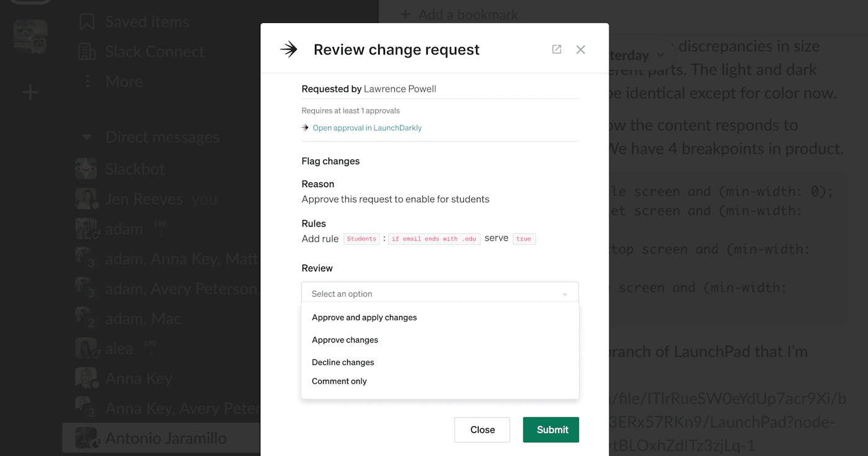Open the modal in a new window
This screenshot has height=456, width=868.
[x=557, y=50]
